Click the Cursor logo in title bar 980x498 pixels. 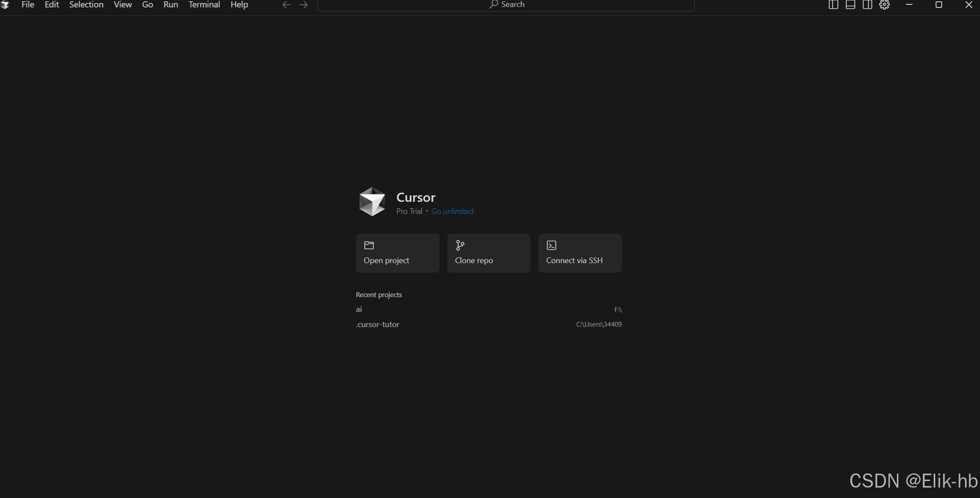pyautogui.click(x=5, y=5)
